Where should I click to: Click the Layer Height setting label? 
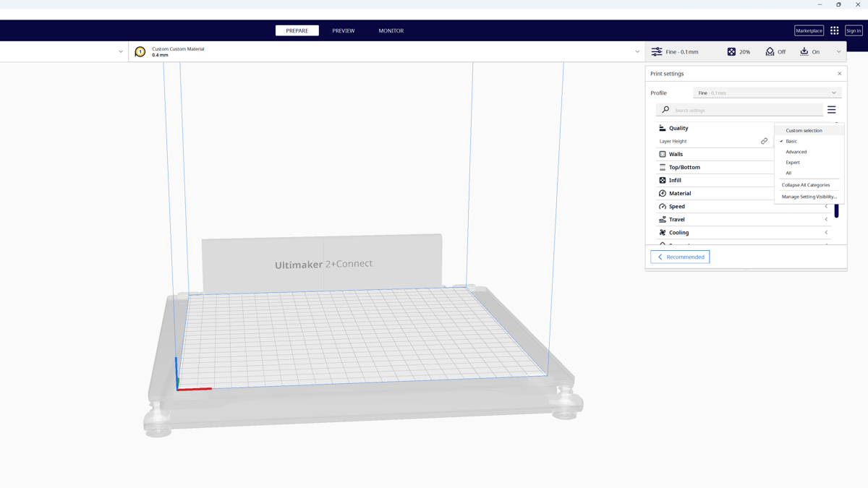pos(673,141)
